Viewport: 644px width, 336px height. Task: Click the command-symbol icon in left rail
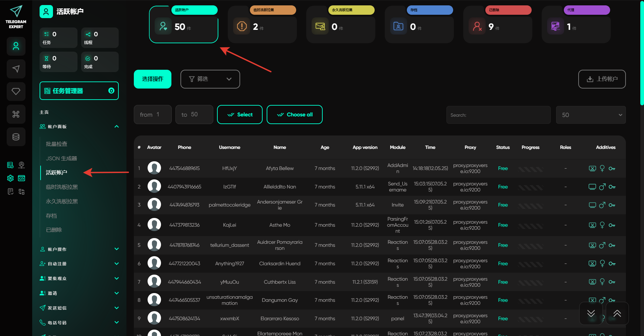pyautogui.click(x=16, y=114)
